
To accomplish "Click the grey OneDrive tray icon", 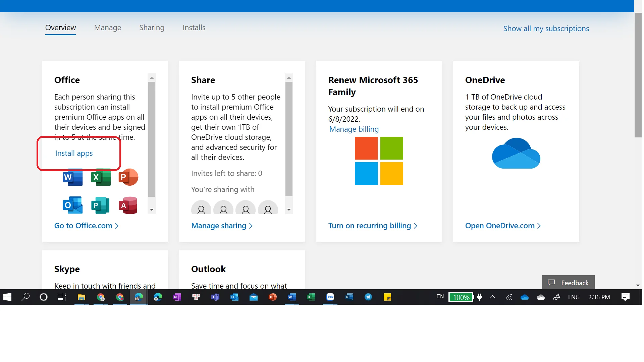I will pyautogui.click(x=541, y=297).
